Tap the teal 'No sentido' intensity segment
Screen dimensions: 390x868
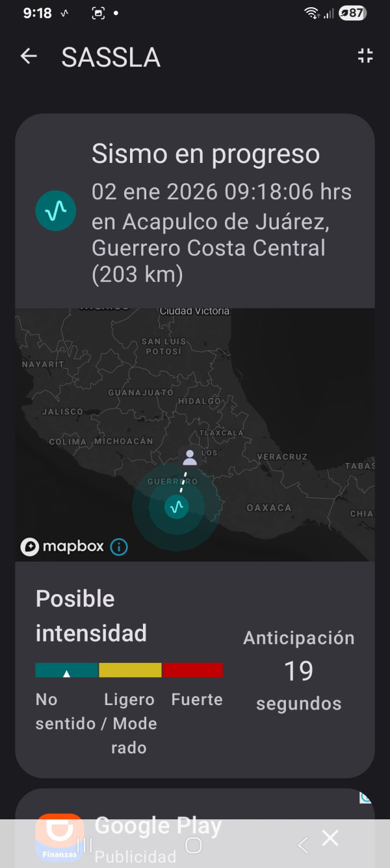pos(66,670)
